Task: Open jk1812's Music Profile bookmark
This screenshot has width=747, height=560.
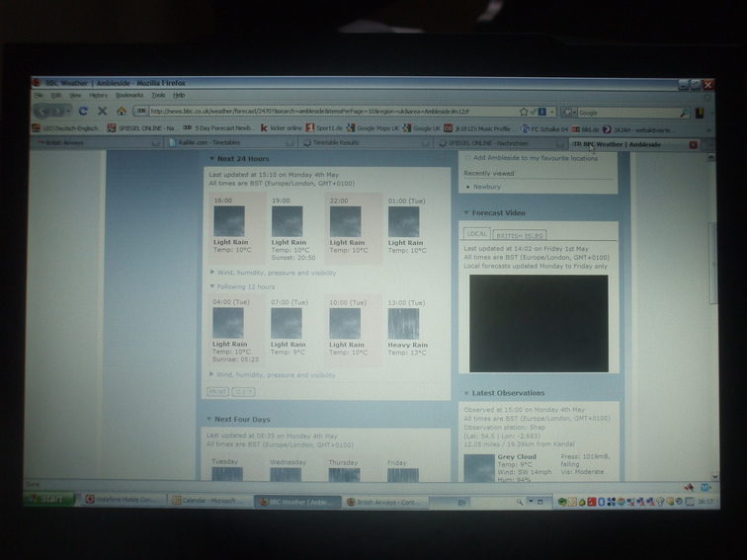Action: click(480, 128)
